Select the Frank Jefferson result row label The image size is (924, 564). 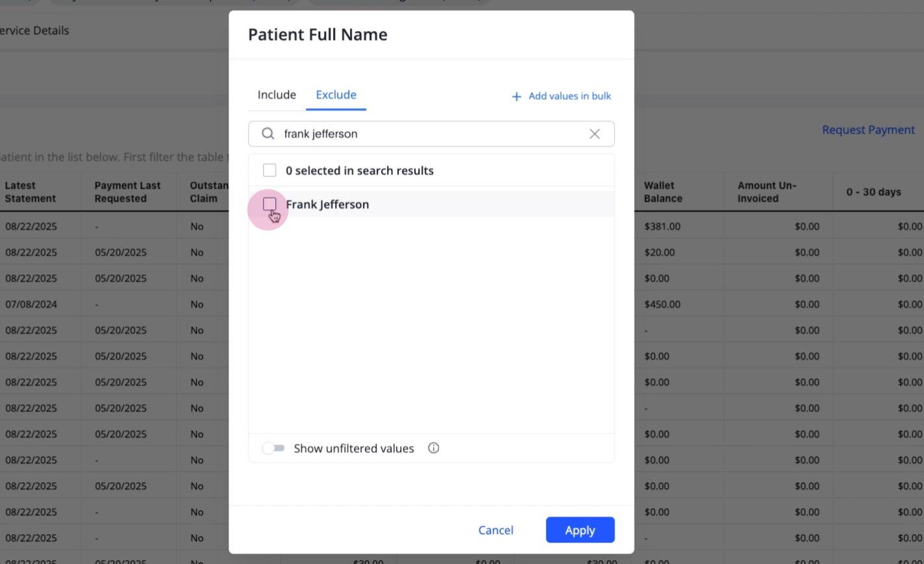[327, 204]
